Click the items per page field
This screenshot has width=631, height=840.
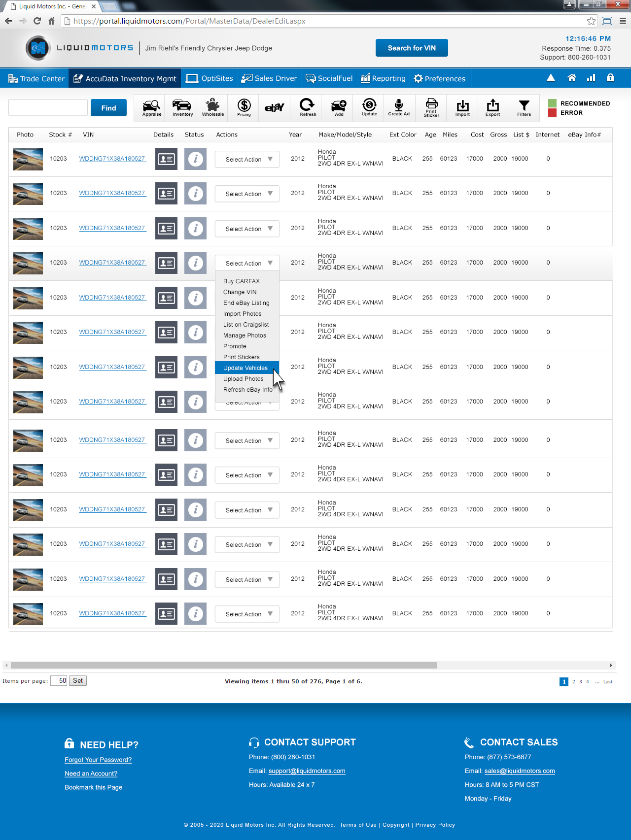point(59,680)
